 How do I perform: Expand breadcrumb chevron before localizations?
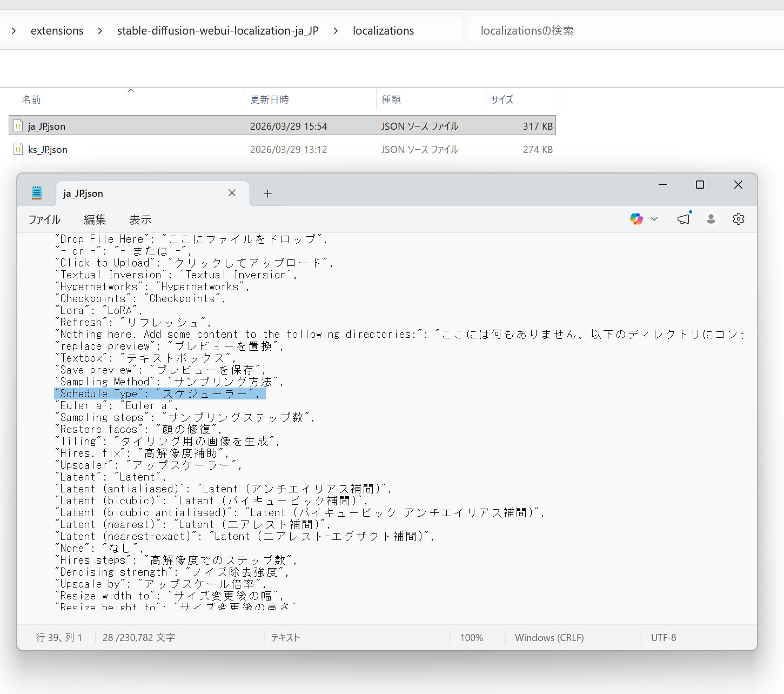[x=336, y=31]
